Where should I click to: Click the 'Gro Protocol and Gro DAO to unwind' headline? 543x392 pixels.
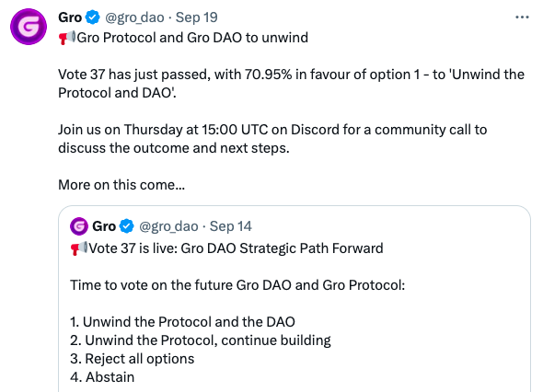pos(192,38)
